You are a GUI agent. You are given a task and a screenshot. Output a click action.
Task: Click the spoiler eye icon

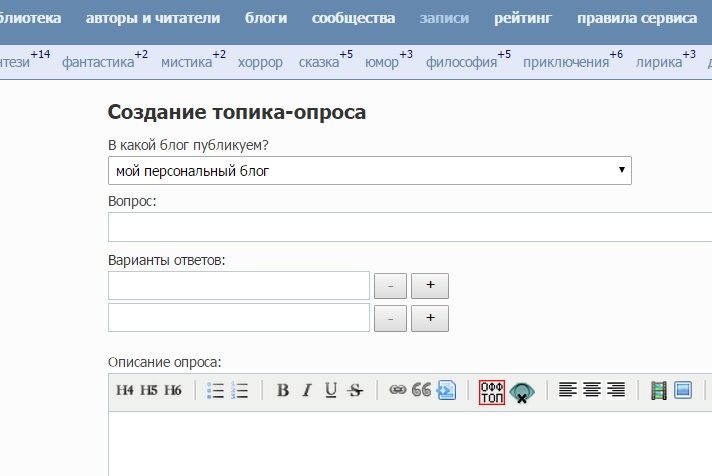pos(521,393)
